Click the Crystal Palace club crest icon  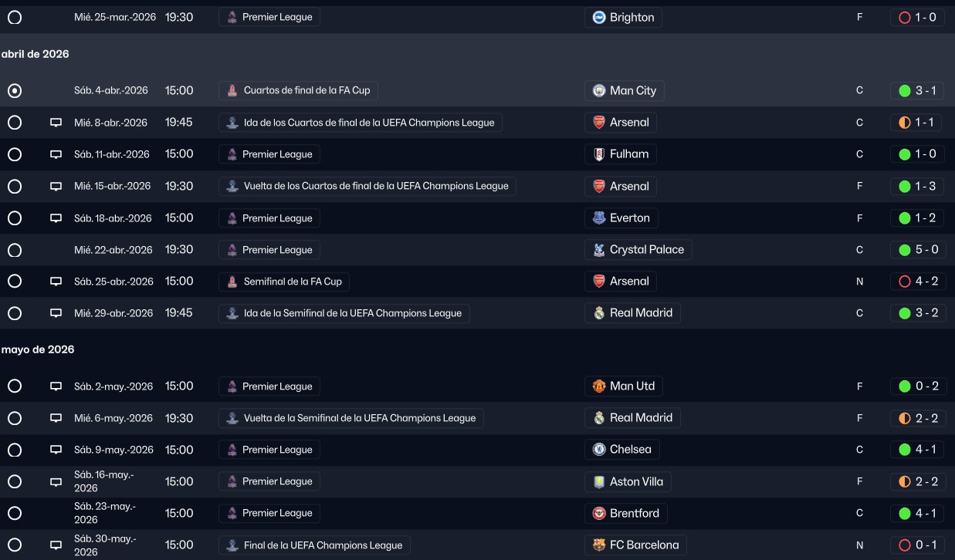[x=599, y=250]
